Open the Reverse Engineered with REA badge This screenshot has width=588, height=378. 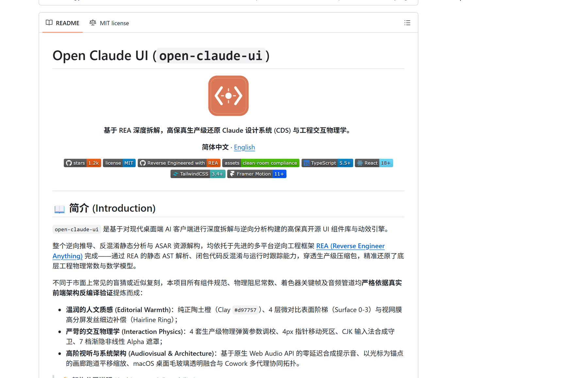(x=179, y=163)
